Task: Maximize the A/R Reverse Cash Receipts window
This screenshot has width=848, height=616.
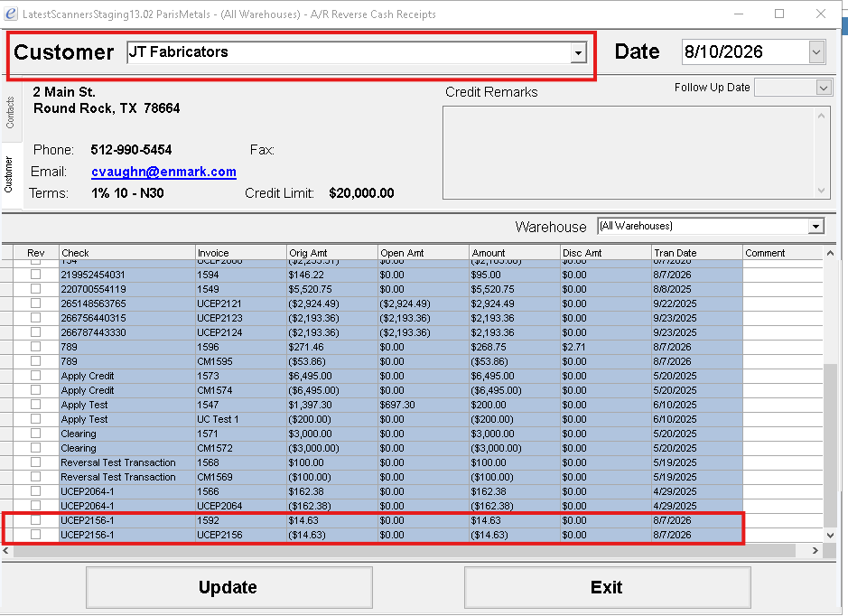Action: pyautogui.click(x=779, y=14)
